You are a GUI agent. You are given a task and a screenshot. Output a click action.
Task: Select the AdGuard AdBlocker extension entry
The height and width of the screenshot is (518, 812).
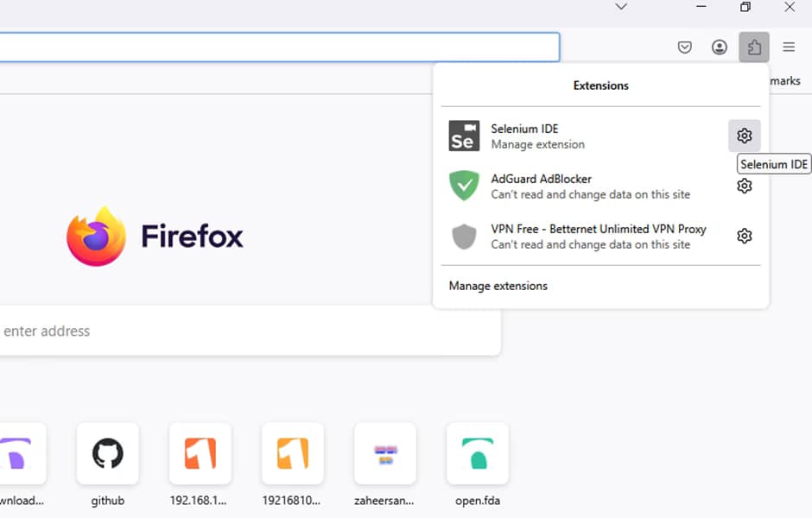[585, 186]
